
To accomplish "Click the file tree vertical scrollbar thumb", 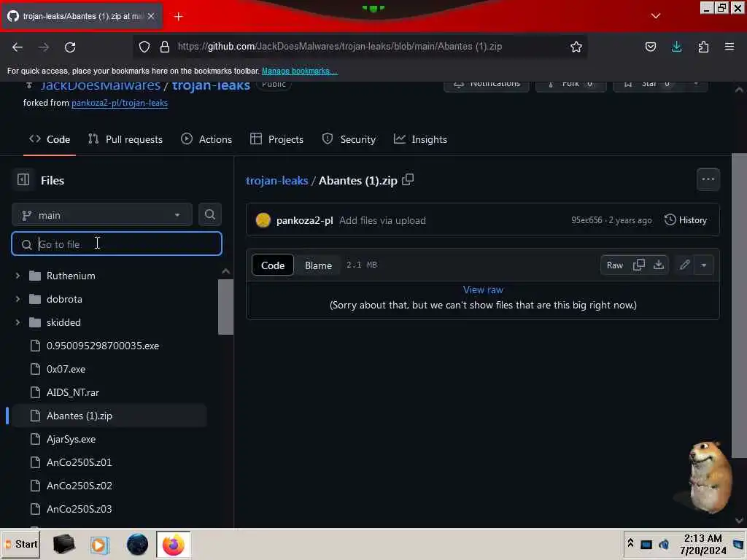I will click(x=226, y=307).
